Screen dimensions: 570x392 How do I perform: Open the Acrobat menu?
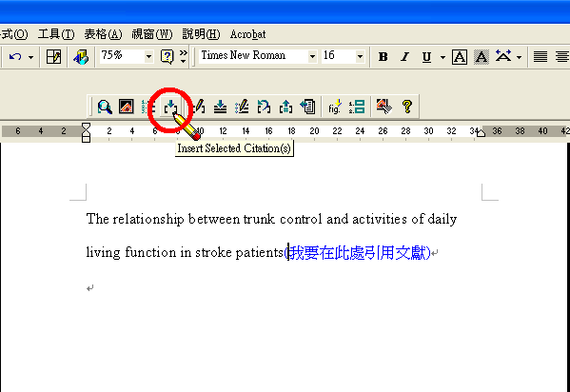248,34
